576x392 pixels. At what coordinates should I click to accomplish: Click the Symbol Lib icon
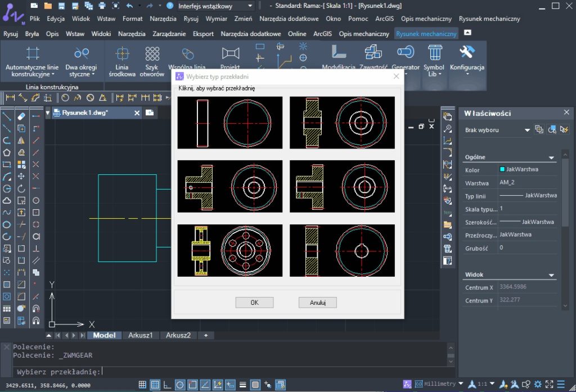[434, 53]
